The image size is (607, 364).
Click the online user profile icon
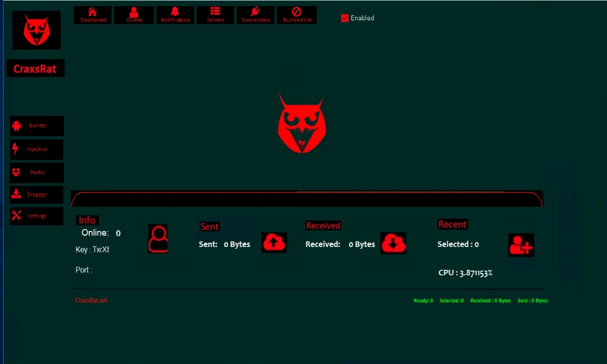pos(158,238)
